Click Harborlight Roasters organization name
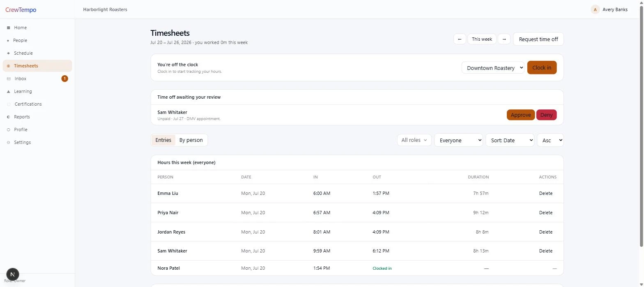644x287 pixels. (x=105, y=9)
